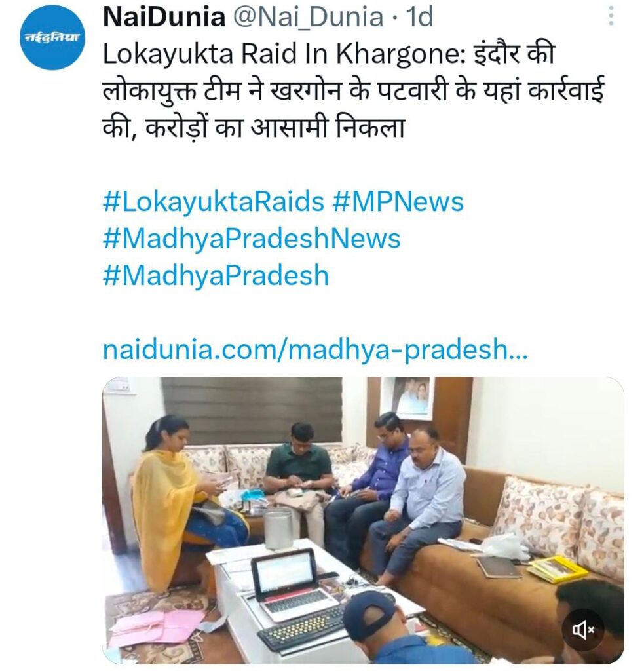Image resolution: width=644 pixels, height=671 pixels.
Task: Play the Lokayukta raid video thumbnail
Action: (x=363, y=520)
